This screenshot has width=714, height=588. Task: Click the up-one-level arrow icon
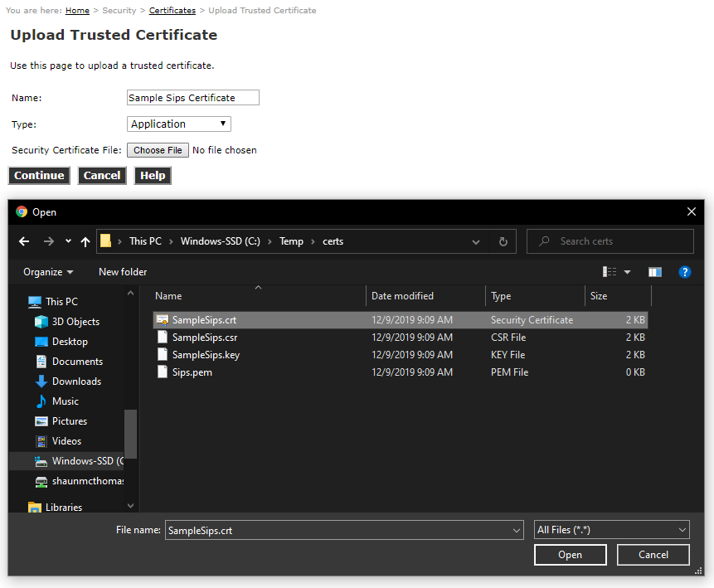[85, 241]
